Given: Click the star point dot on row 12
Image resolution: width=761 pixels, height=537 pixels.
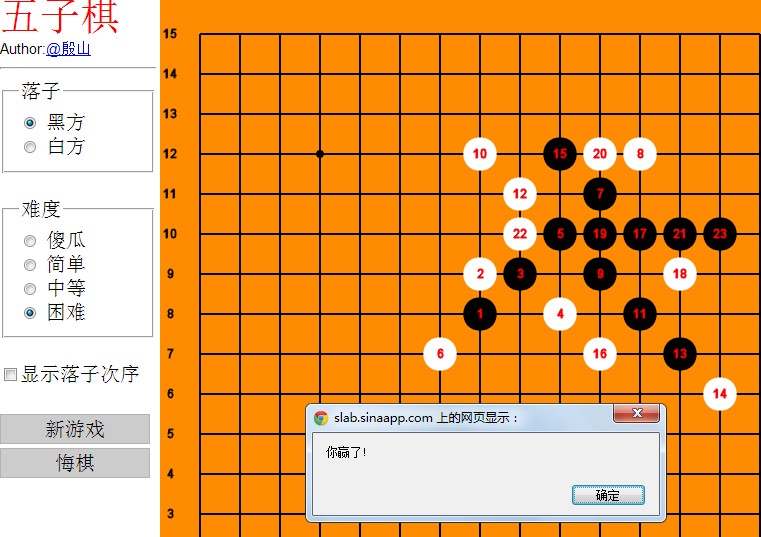Looking at the screenshot, I should click(x=320, y=154).
